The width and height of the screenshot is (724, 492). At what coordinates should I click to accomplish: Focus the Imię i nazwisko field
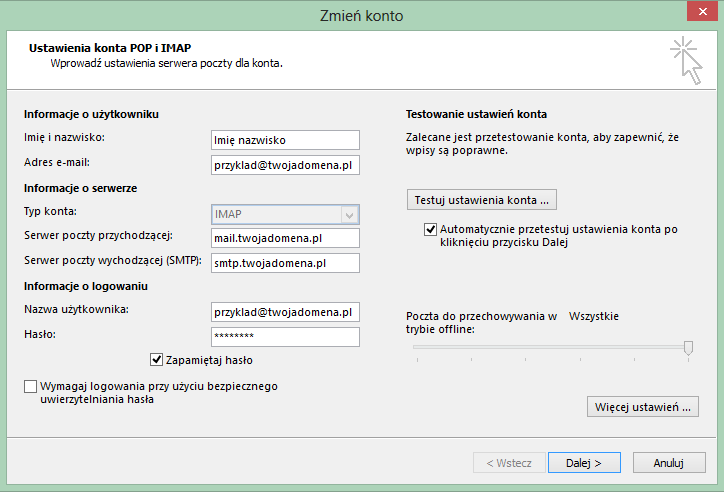[285, 140]
